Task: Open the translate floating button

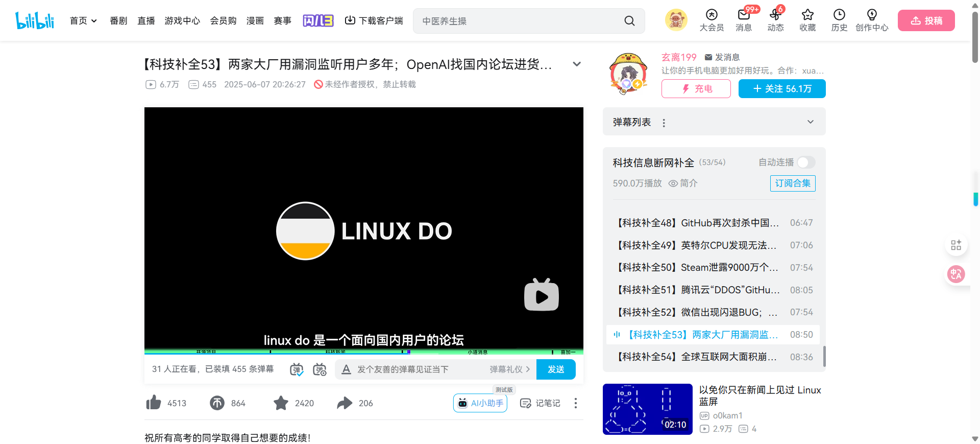Action: coord(955,274)
